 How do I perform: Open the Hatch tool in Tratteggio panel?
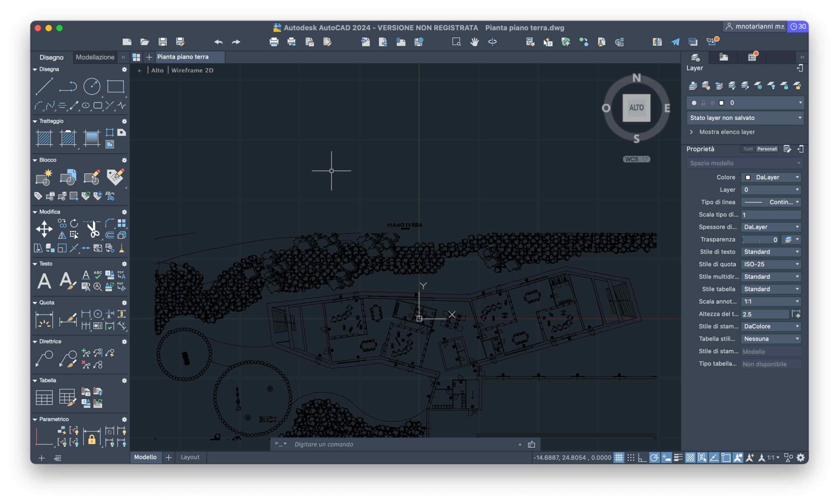44,138
